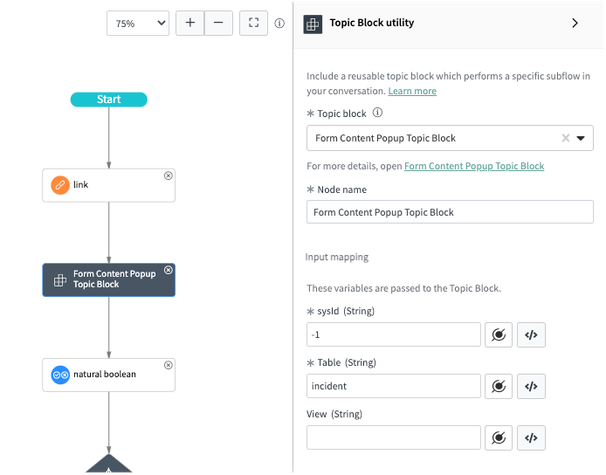The image size is (606, 475).
Task: Click into the Node name field
Action: [450, 212]
